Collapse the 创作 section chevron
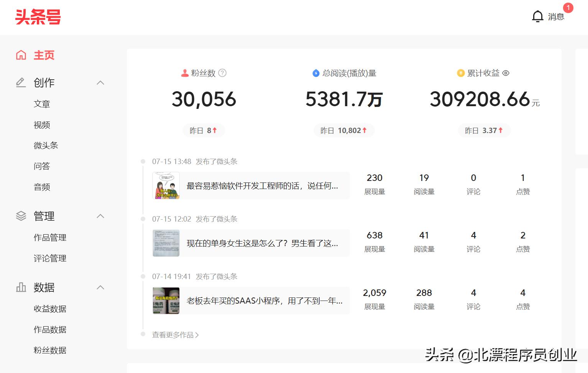 (100, 83)
